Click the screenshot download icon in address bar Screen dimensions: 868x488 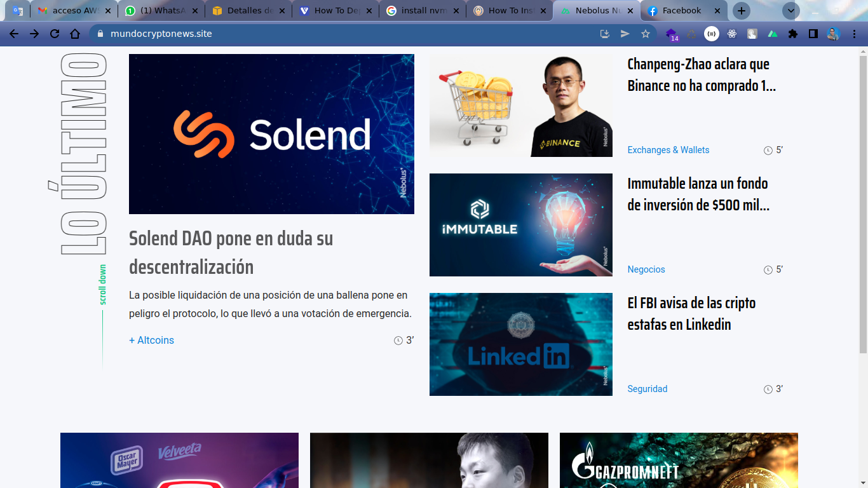click(x=604, y=33)
